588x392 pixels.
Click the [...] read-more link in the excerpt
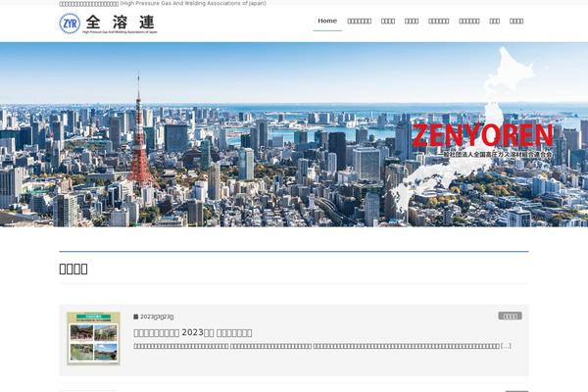[506, 346]
